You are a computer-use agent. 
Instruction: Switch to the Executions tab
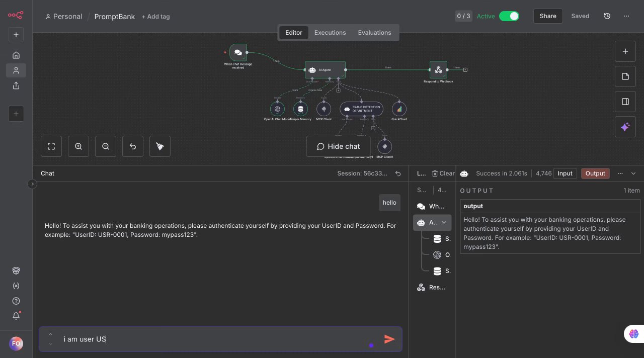pos(330,33)
